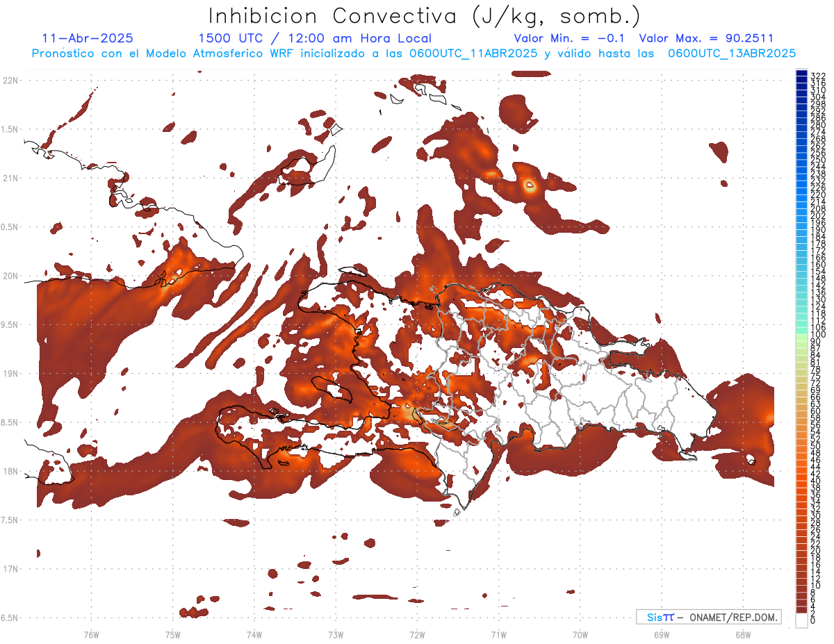Click the '69W' longitude label

[x=662, y=635]
